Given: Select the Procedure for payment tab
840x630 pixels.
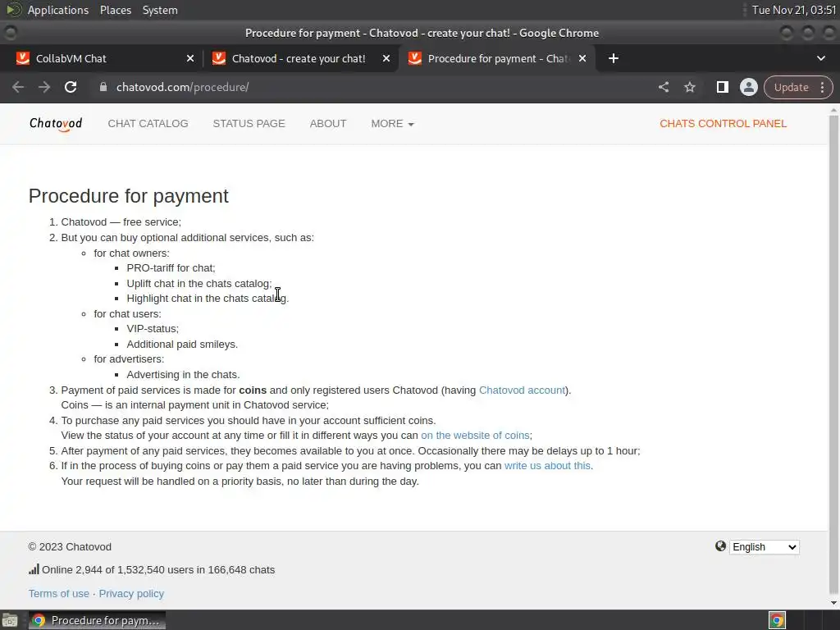Looking at the screenshot, I should [496, 58].
